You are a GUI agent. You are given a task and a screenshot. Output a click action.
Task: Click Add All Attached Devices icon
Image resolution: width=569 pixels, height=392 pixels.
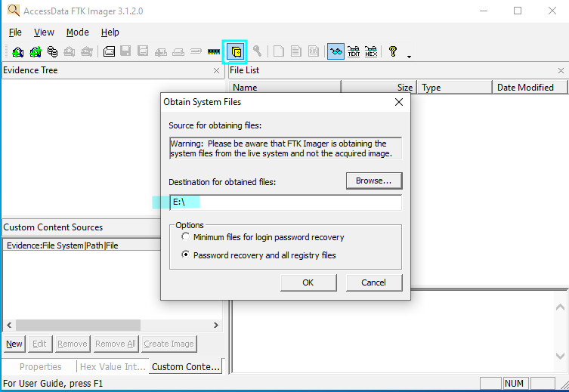[x=35, y=52]
